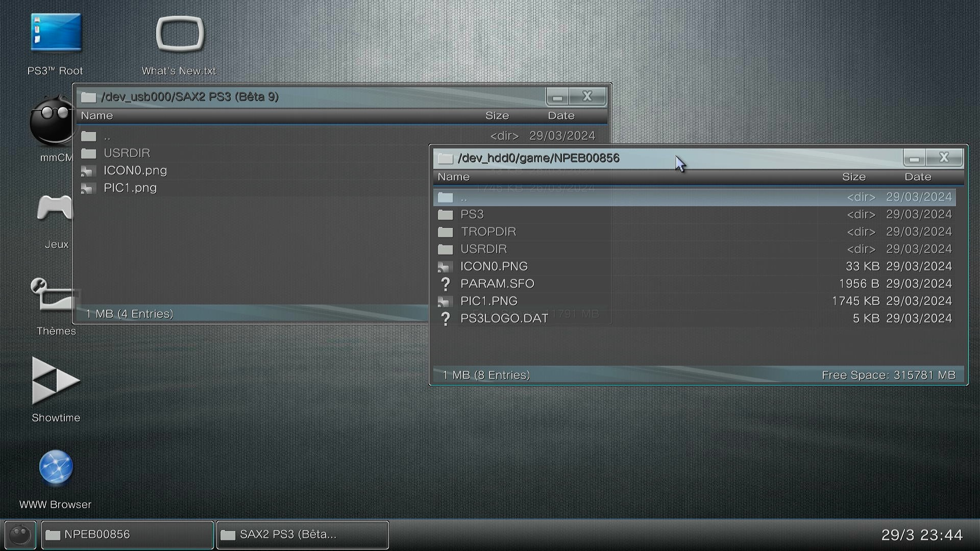Screen dimensions: 980x551
Task: Switch to NPEB00856 taskbar window
Action: [x=127, y=535]
